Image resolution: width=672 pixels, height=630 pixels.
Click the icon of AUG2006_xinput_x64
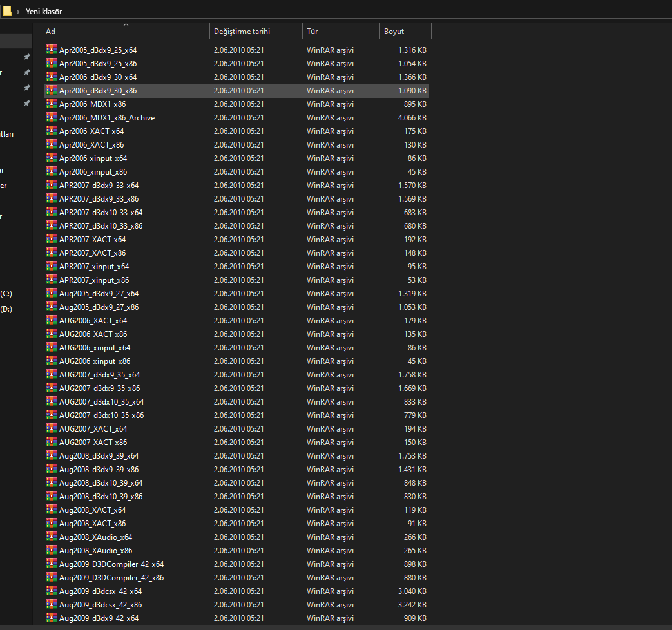52,347
